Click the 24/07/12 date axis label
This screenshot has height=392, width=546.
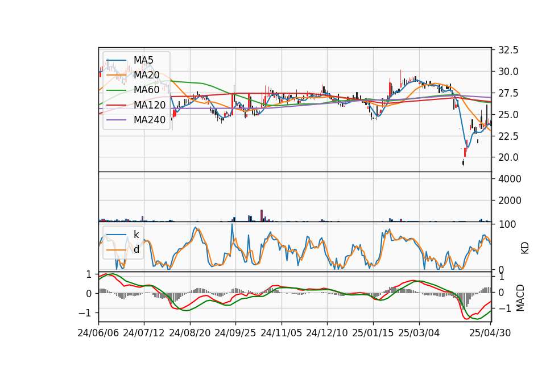coord(144,333)
